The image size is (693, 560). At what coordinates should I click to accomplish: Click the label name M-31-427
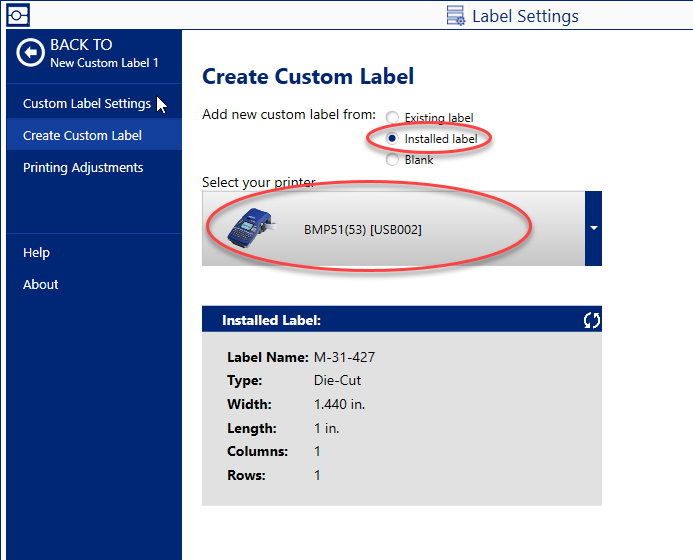point(344,357)
